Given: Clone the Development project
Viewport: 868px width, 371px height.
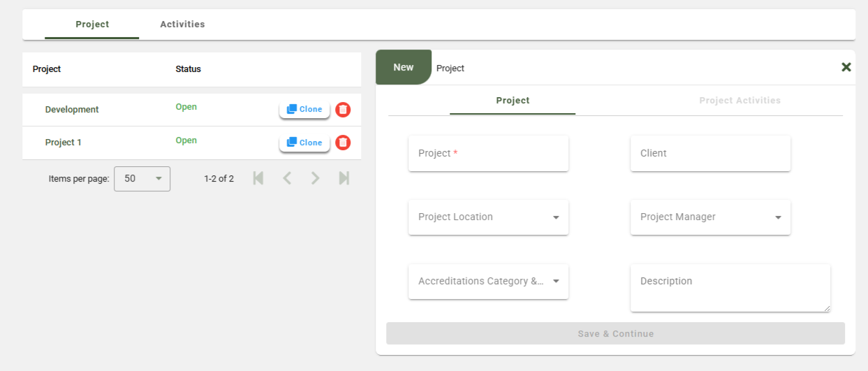Looking at the screenshot, I should tap(304, 110).
